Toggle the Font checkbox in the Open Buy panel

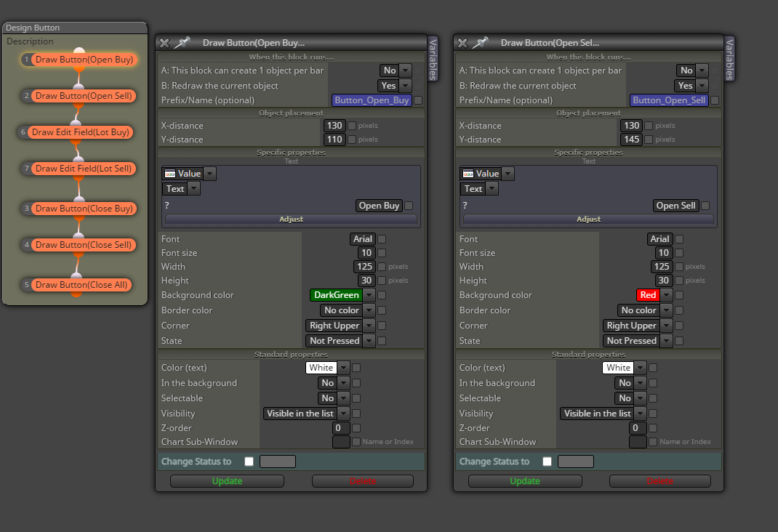(x=382, y=239)
